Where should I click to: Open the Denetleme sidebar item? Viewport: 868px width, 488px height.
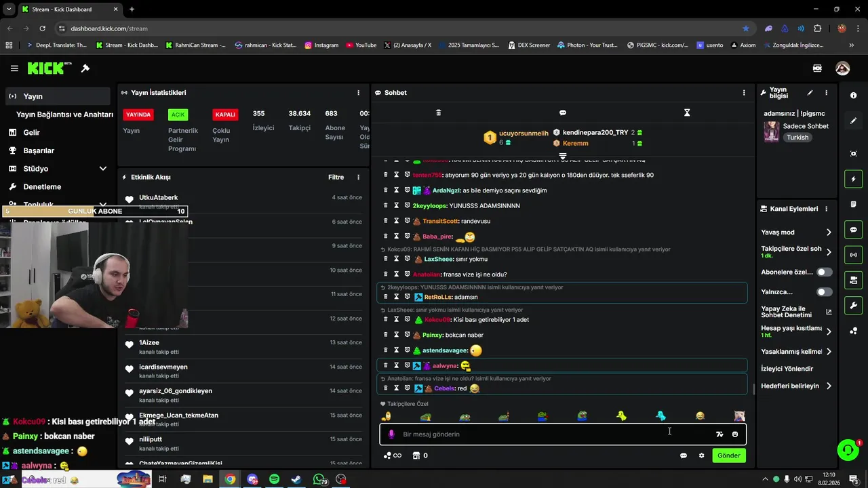click(x=58, y=186)
